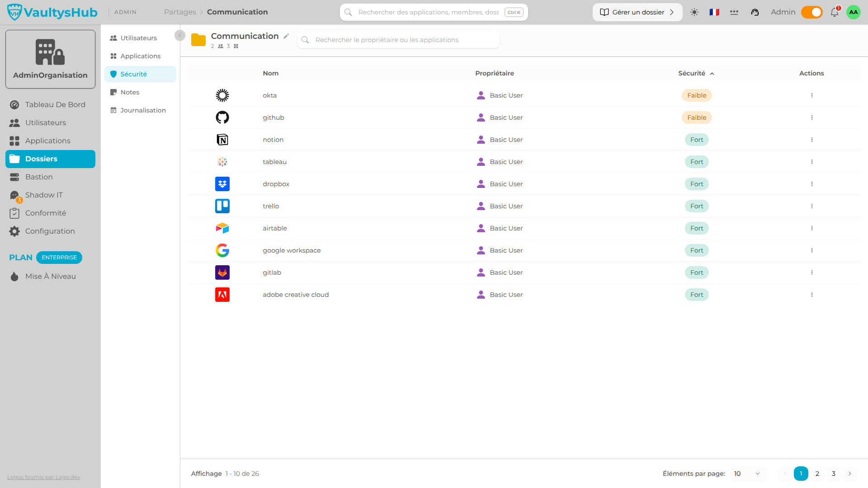
Task: Open Utilisateurs in main sidebar
Action: 50,123
